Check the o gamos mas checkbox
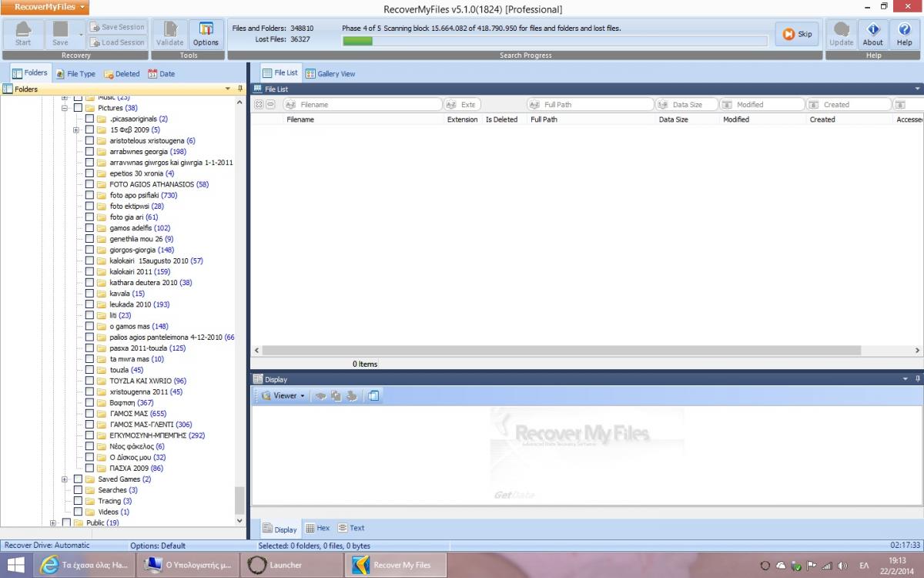Screen dimensions: 924x578 (90, 327)
